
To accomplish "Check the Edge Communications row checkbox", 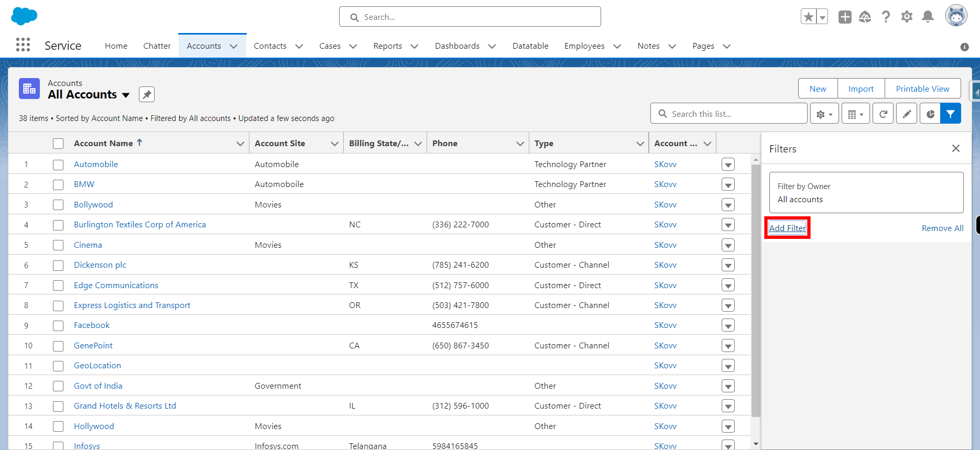I will coord(58,286).
